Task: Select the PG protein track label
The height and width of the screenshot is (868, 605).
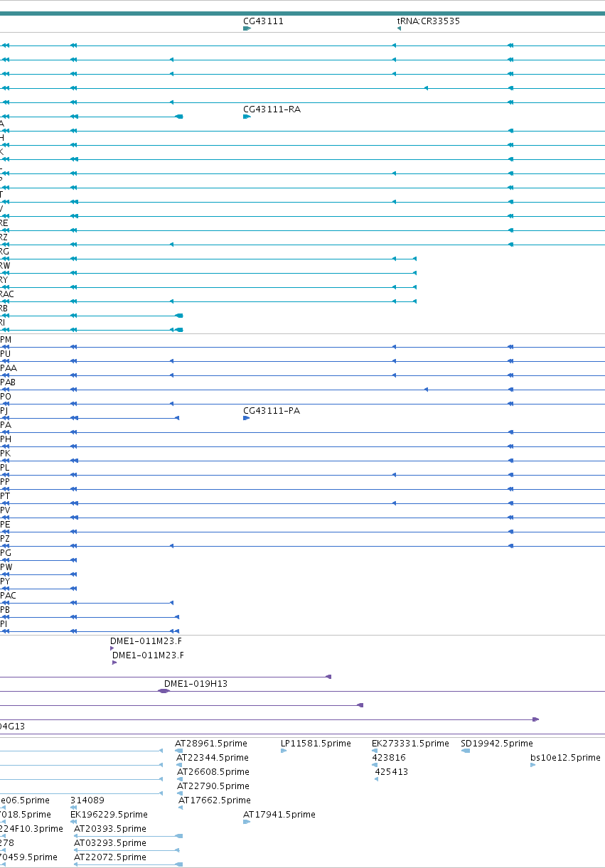Action: [6, 553]
